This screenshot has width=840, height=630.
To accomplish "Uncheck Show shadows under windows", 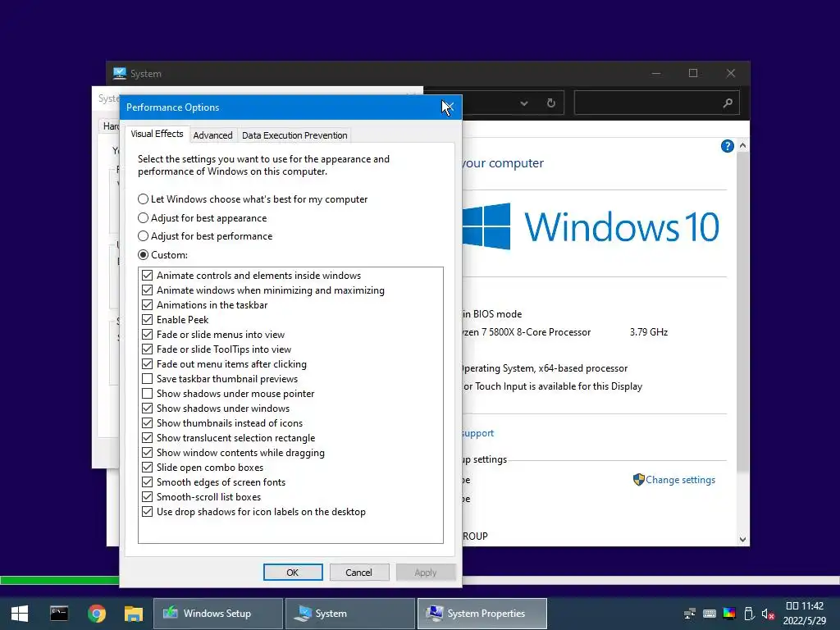I will pos(148,409).
